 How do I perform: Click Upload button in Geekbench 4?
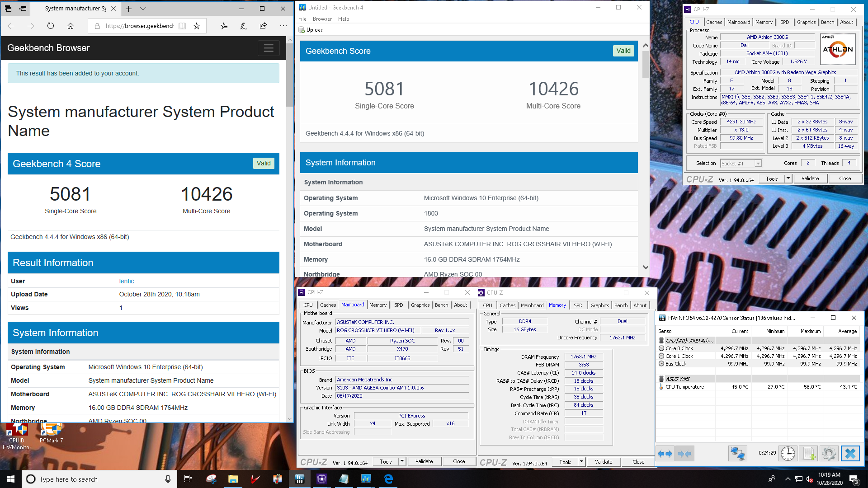coord(311,30)
